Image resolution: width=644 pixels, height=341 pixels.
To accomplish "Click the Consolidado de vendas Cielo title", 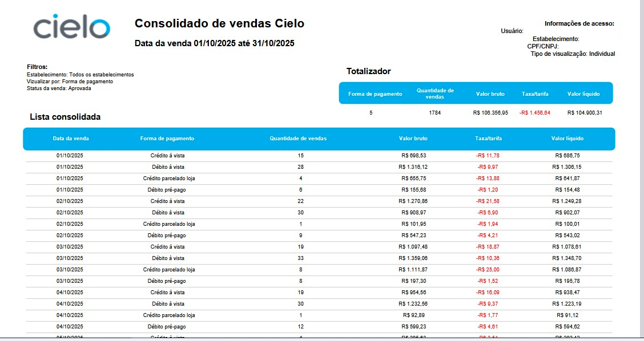I will (x=219, y=23).
